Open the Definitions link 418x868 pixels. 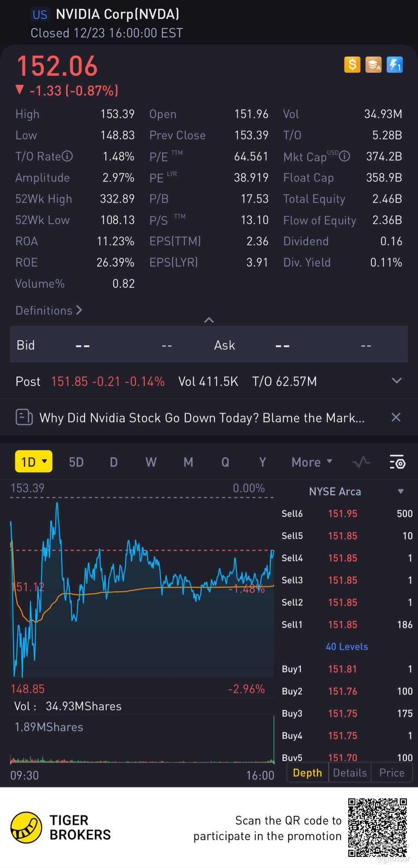pos(48,311)
